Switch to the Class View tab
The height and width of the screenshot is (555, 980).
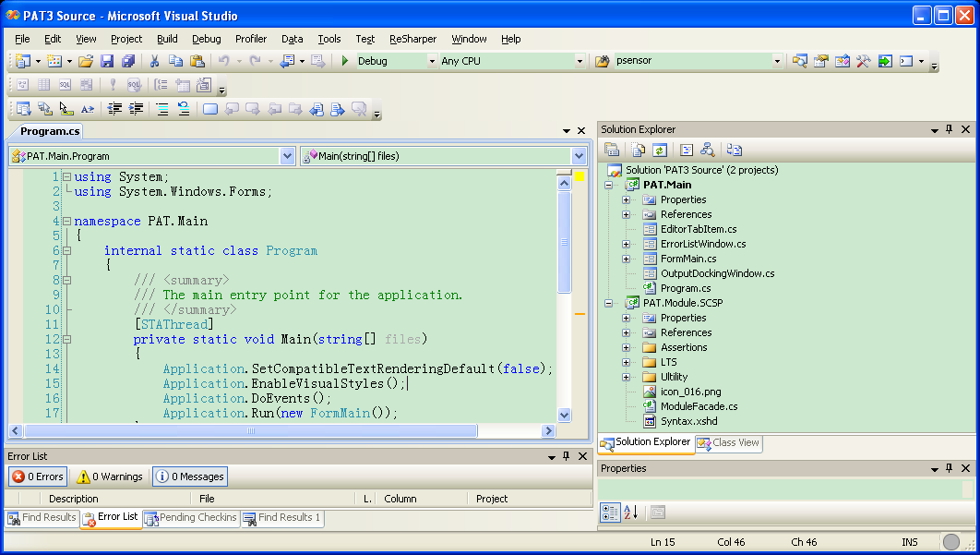729,443
